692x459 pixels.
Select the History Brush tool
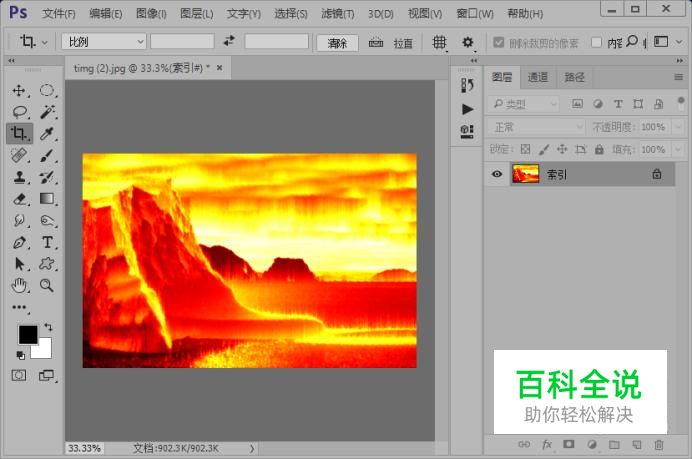pyautogui.click(x=47, y=177)
